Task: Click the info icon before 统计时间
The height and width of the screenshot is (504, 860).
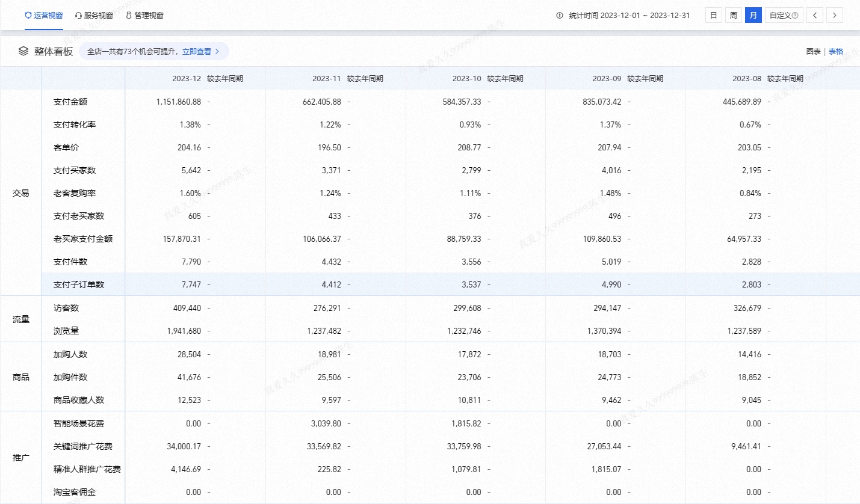Action: pyautogui.click(x=560, y=16)
